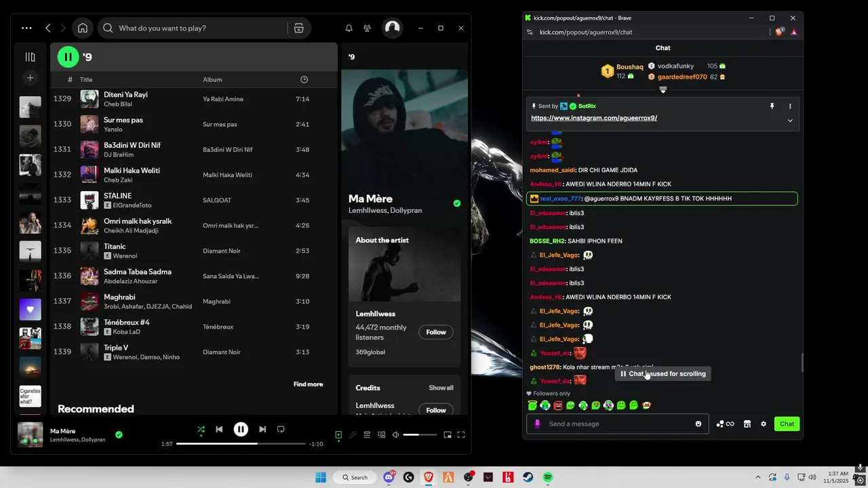Expand the Kick leaderboard chevron
Screen dimensions: 868x488
[663, 90]
